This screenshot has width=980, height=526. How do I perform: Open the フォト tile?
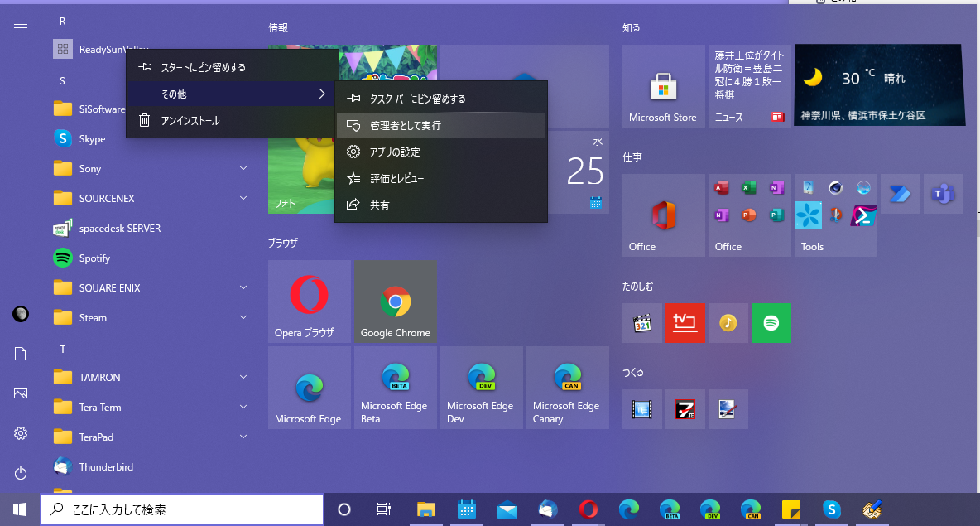(301, 176)
